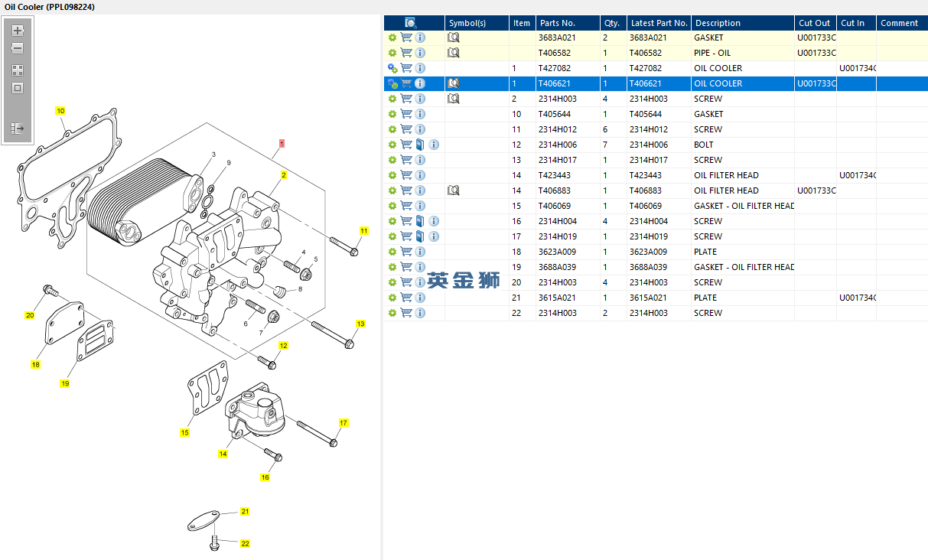Image resolution: width=928 pixels, height=560 pixels.
Task: Sort by the Description column header
Action: [742, 23]
